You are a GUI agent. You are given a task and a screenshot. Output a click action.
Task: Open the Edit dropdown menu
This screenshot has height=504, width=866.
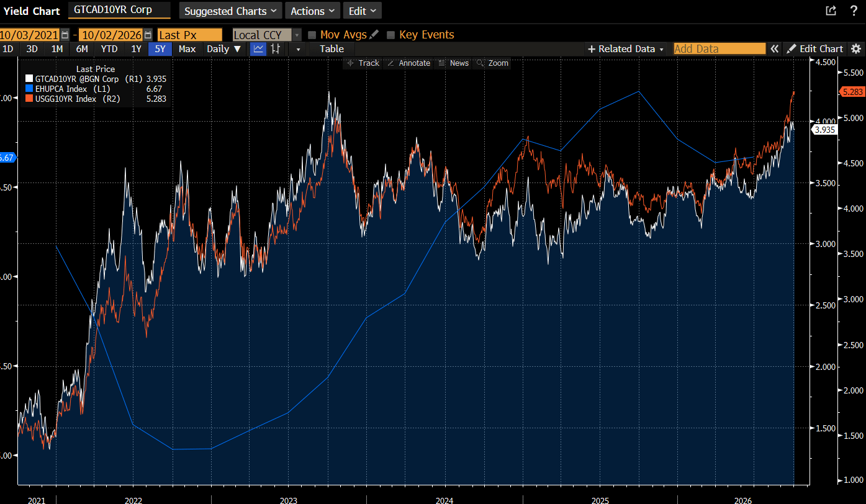click(x=362, y=11)
